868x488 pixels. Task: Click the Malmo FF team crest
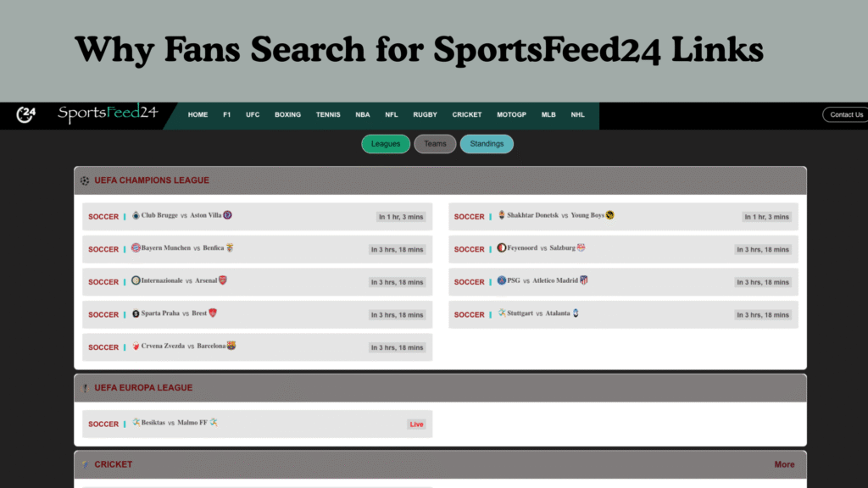pyautogui.click(x=214, y=422)
